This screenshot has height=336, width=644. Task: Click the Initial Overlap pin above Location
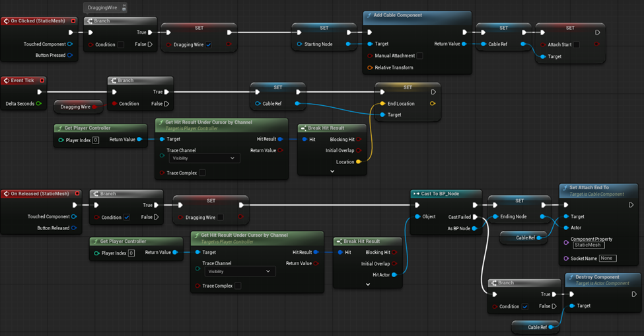(x=359, y=151)
